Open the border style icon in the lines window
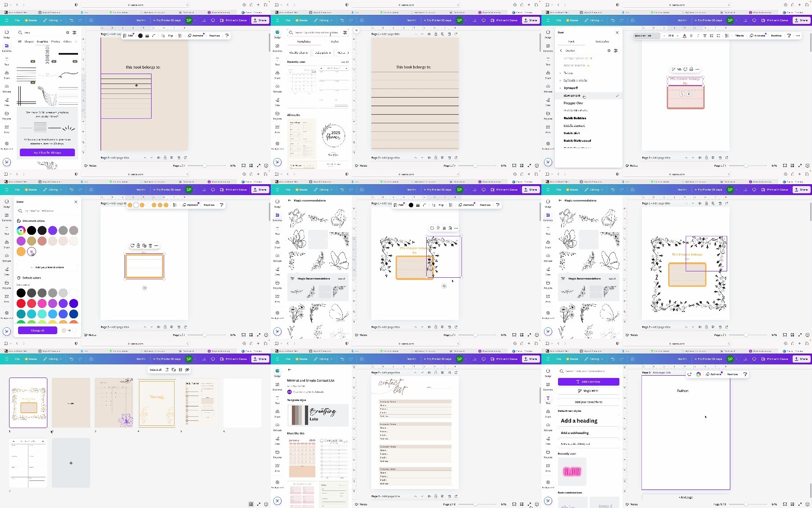Image resolution: width=812 pixels, height=508 pixels. 147,36
